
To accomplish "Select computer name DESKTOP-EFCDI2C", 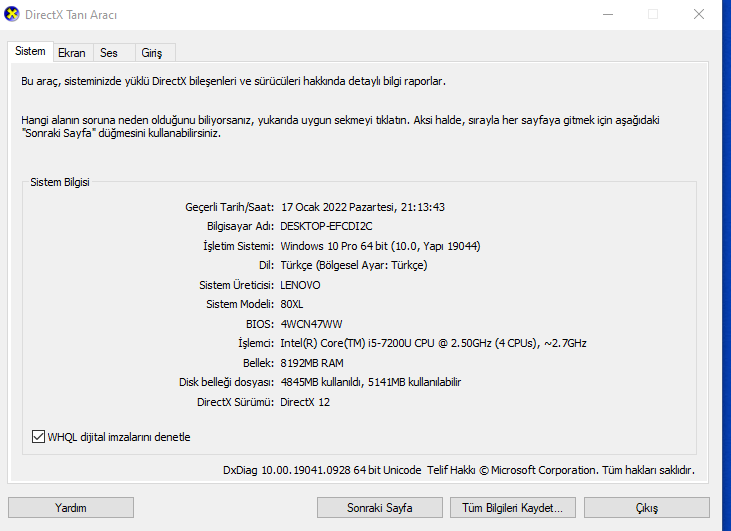I will coord(326,227).
